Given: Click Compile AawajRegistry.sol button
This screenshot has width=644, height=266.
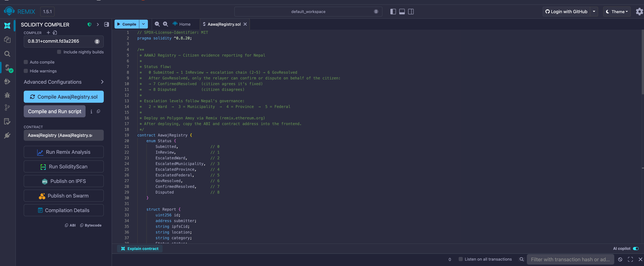Looking at the screenshot, I should (x=64, y=97).
